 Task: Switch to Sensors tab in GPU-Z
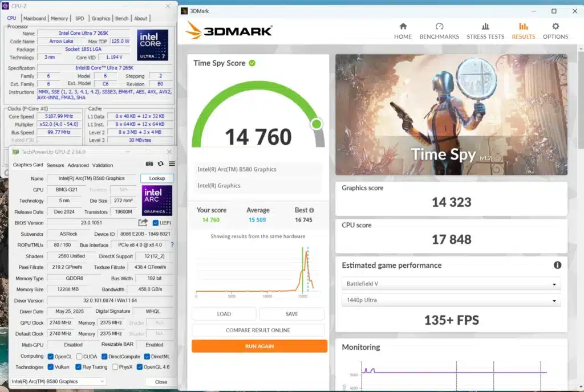[55, 165]
